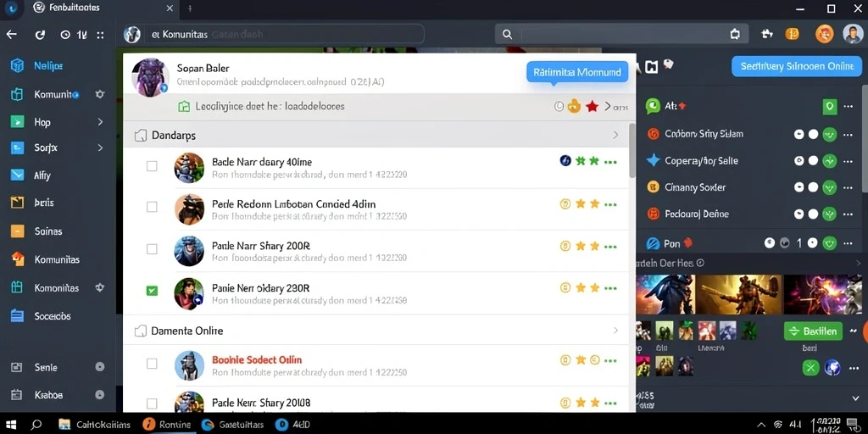This screenshot has height=434, width=868.
Task: Toggle the Senie switch in sidebar
Action: coord(100,367)
